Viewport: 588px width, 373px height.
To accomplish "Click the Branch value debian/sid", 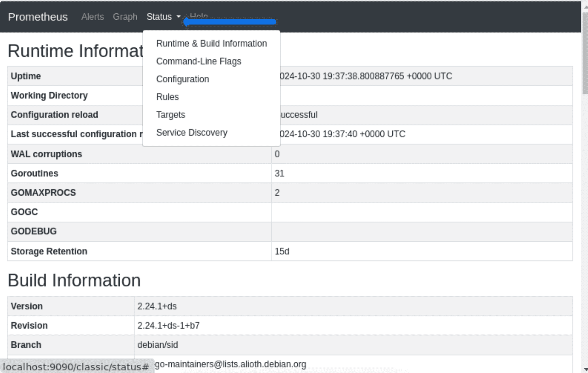I will click(x=157, y=345).
